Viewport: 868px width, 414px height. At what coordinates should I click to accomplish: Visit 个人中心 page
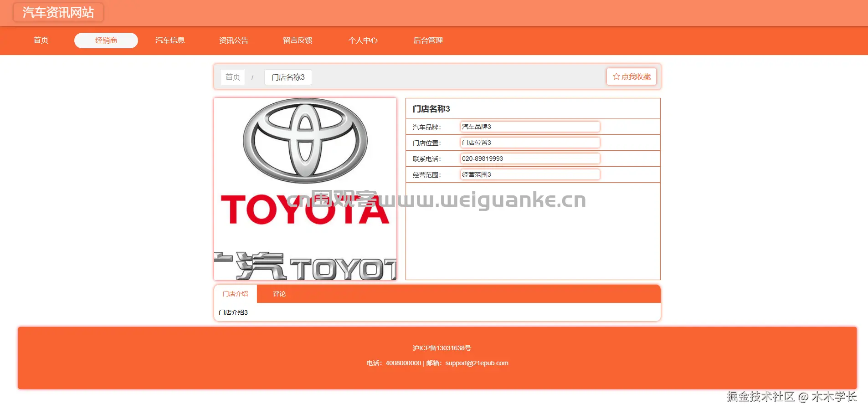coord(363,40)
